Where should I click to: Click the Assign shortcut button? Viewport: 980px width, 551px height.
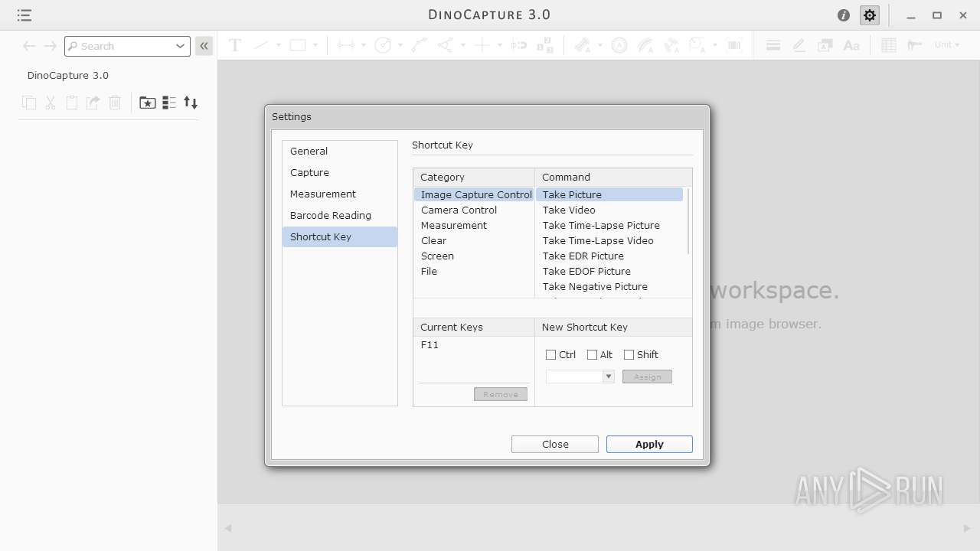tap(647, 377)
